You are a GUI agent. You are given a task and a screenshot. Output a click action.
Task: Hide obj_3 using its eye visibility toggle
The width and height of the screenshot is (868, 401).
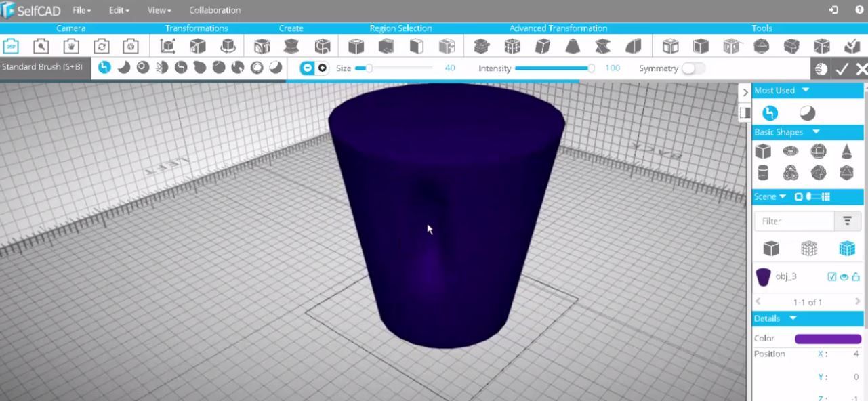[844, 276]
